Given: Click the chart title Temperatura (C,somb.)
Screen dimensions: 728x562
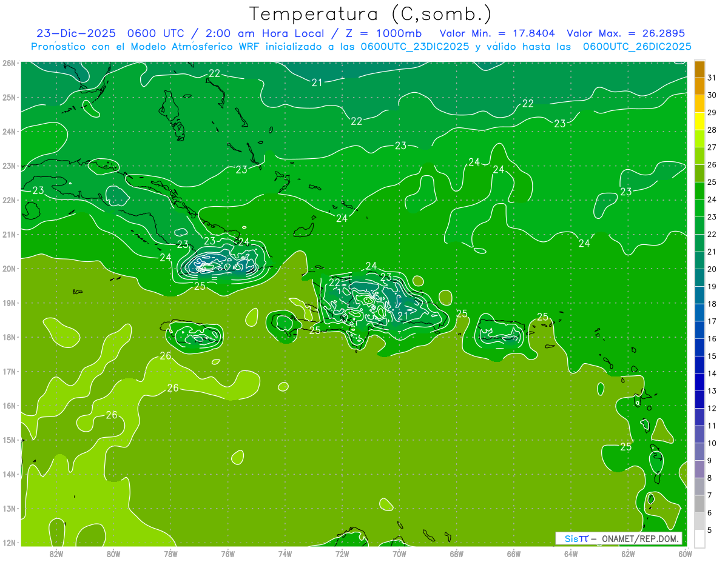Looking at the screenshot, I should click(370, 14).
